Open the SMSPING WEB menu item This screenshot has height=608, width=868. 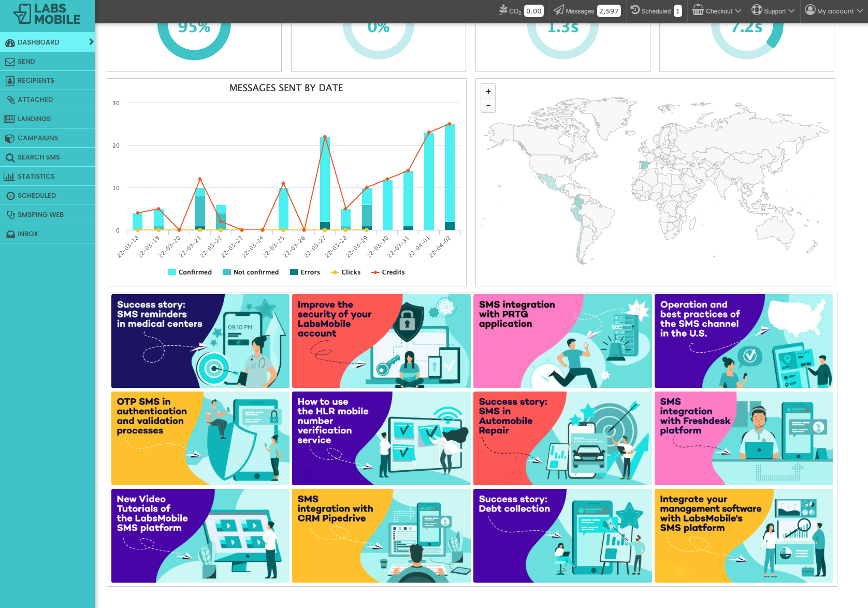(48, 215)
